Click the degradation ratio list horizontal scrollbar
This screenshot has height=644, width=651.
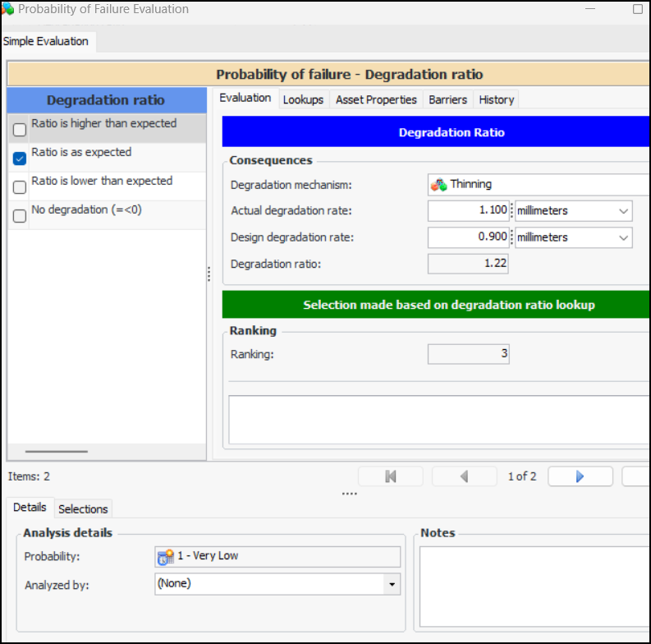[56, 451]
